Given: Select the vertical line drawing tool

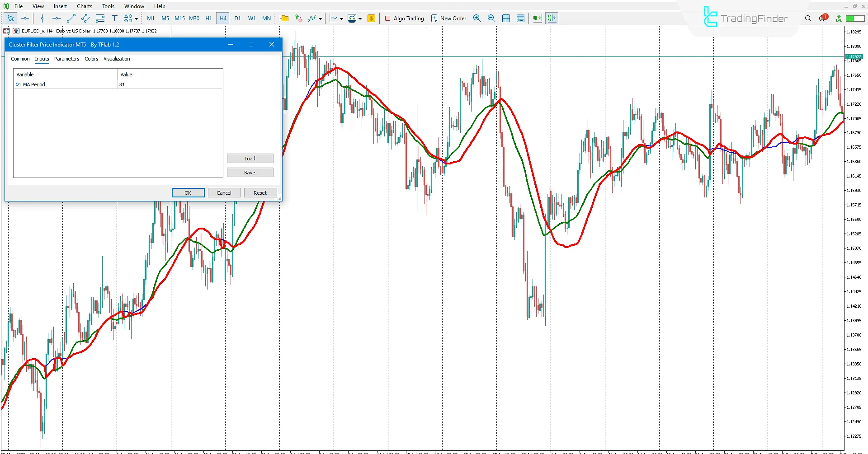Looking at the screenshot, I should [x=42, y=19].
